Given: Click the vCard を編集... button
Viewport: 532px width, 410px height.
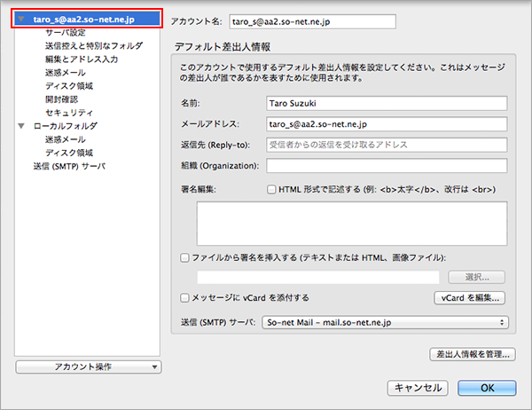Looking at the screenshot, I should coord(470,298).
